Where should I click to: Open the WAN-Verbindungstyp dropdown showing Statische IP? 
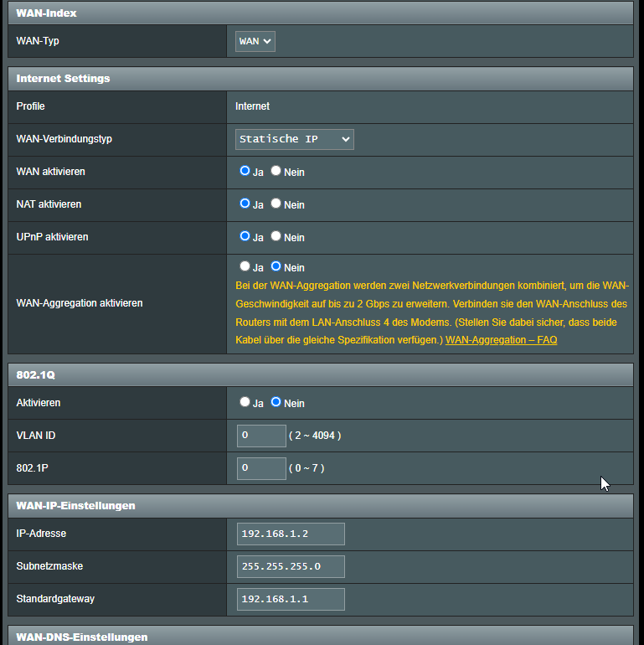point(295,139)
